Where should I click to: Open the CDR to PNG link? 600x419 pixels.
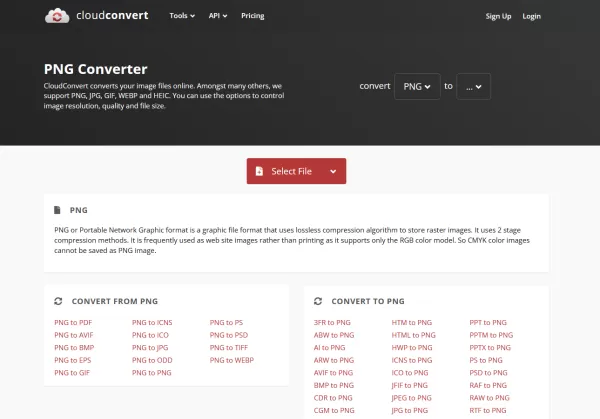(x=333, y=398)
